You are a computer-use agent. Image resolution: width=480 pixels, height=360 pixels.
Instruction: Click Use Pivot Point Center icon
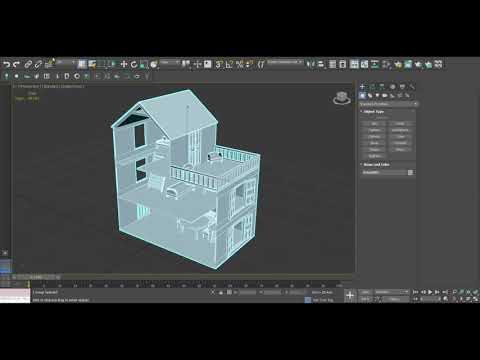tap(186, 64)
